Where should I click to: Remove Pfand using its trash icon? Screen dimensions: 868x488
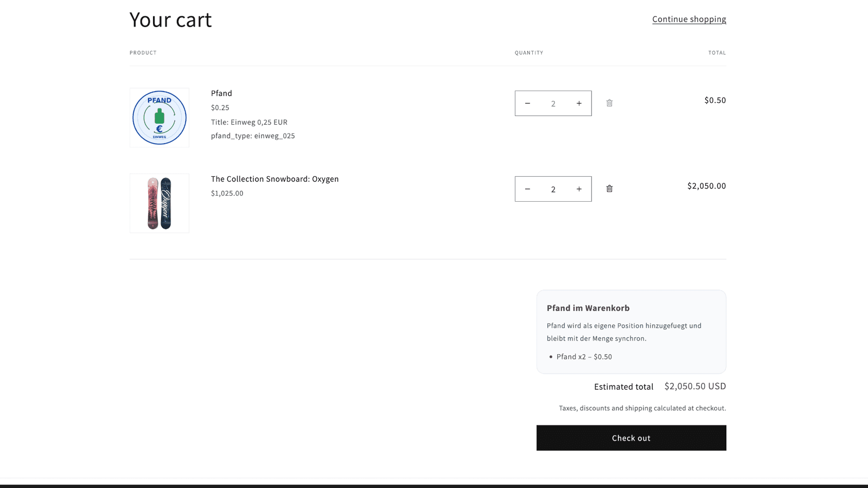[x=609, y=103]
